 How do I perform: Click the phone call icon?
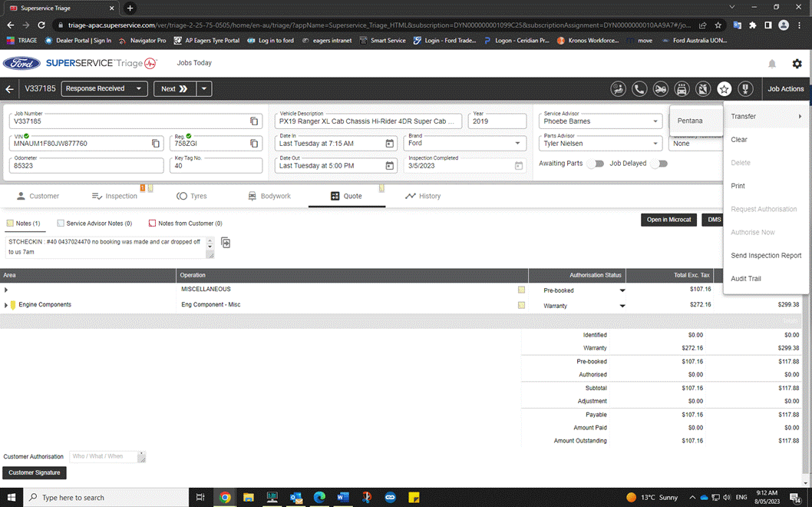click(x=639, y=89)
